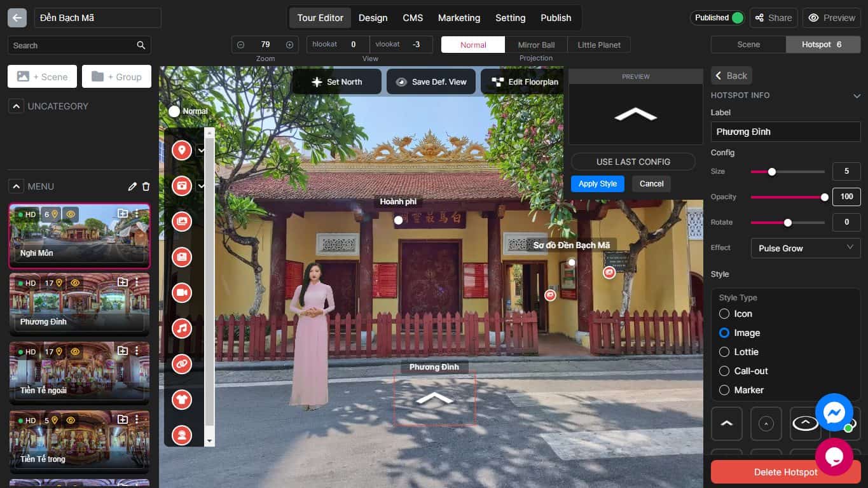
Task: Switch to the Design tab
Action: [373, 18]
